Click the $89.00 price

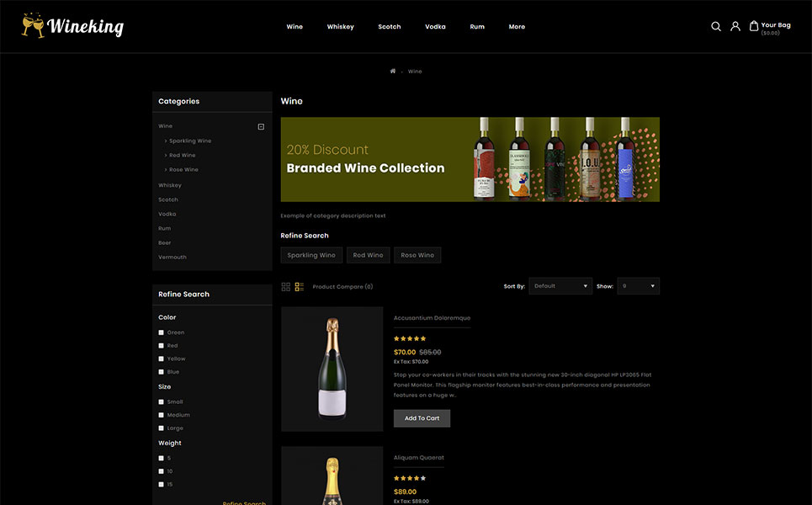point(405,492)
